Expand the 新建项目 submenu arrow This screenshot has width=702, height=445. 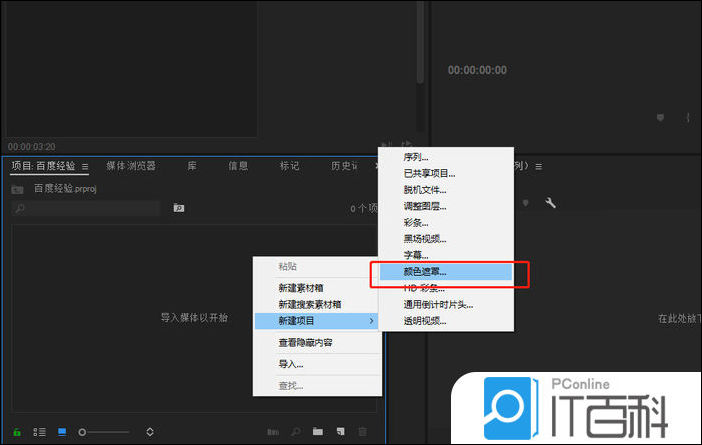(372, 320)
